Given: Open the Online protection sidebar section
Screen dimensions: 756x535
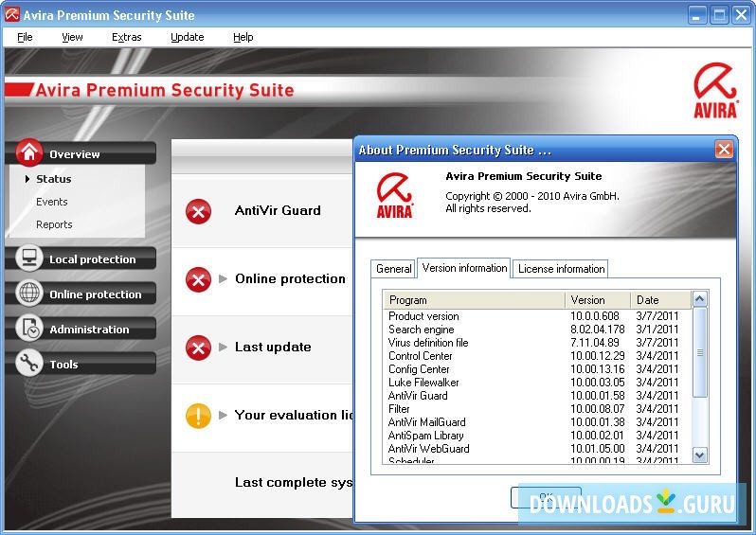Looking at the screenshot, I should tap(81, 294).
